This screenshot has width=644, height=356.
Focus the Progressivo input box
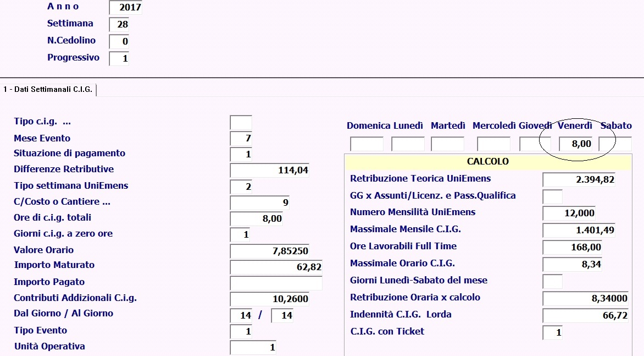point(119,59)
